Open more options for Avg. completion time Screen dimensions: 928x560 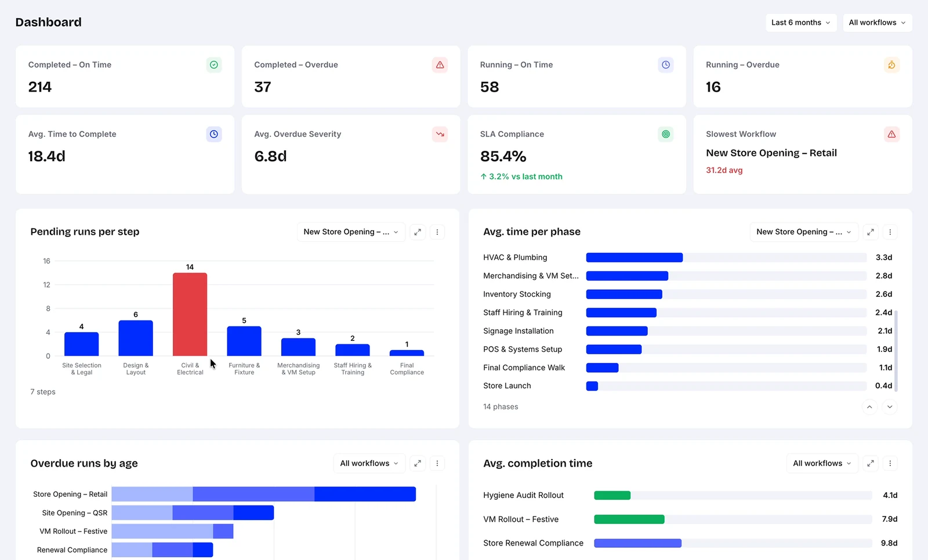pyautogui.click(x=890, y=463)
